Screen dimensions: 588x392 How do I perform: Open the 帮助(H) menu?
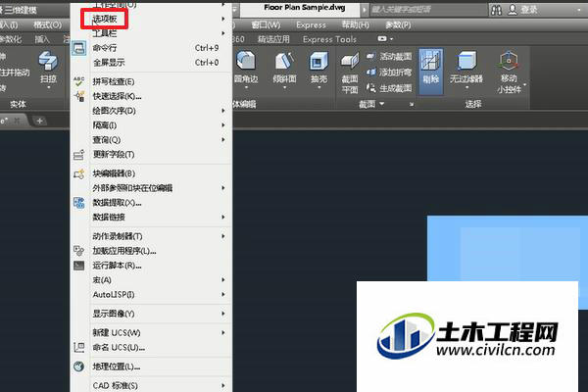tap(356, 25)
